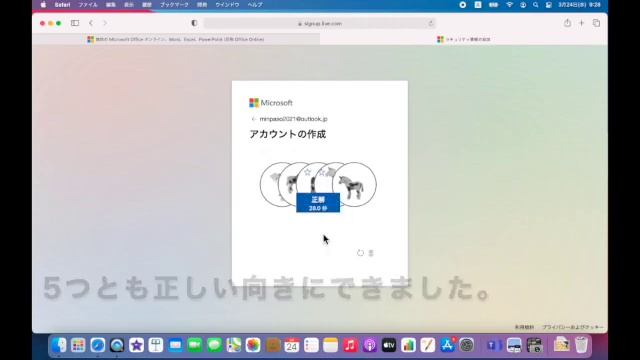Go forward with Safari's forward arrow
640x360 pixels.
(105, 23)
